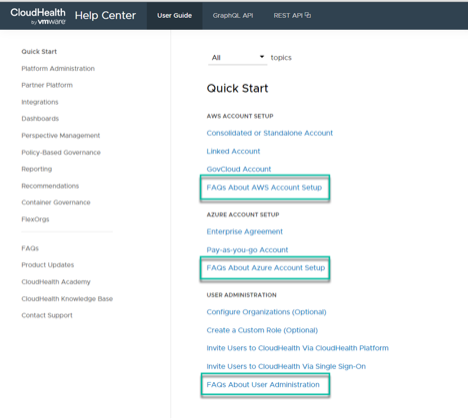
Task: Open CloudHealth Knowledge Base link
Action: coord(67,299)
